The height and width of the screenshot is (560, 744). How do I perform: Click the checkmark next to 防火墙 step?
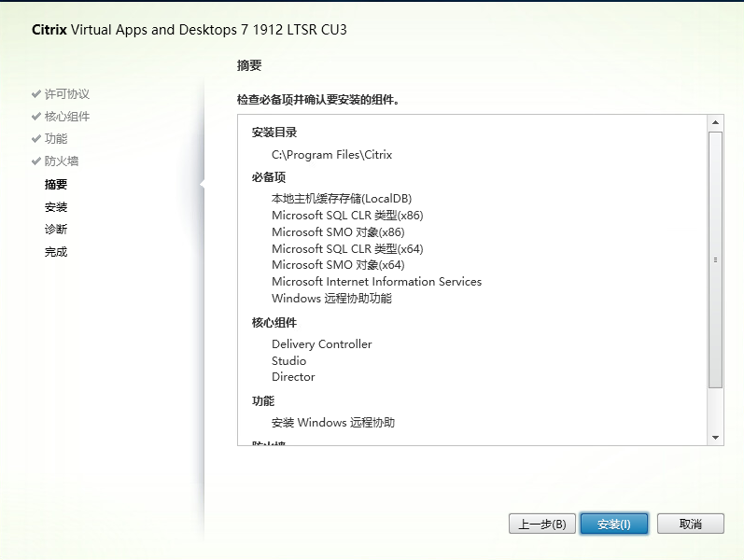[36, 161]
